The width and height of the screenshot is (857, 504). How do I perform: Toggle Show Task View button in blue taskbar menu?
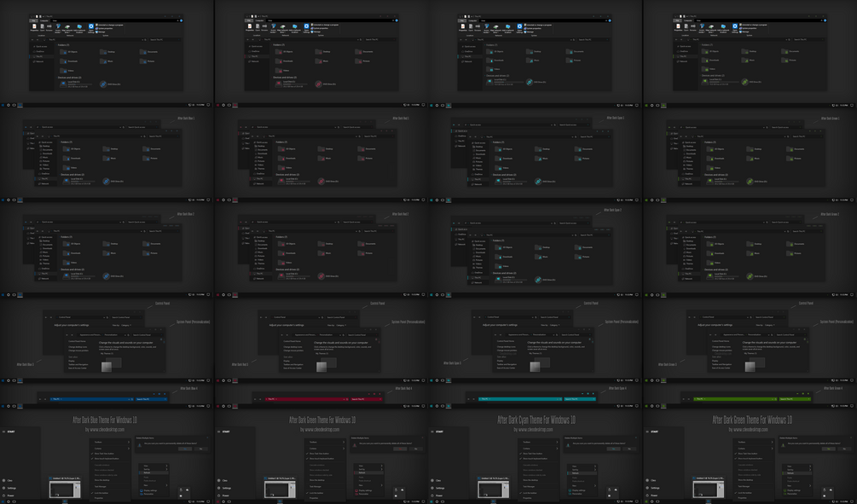(x=110, y=454)
